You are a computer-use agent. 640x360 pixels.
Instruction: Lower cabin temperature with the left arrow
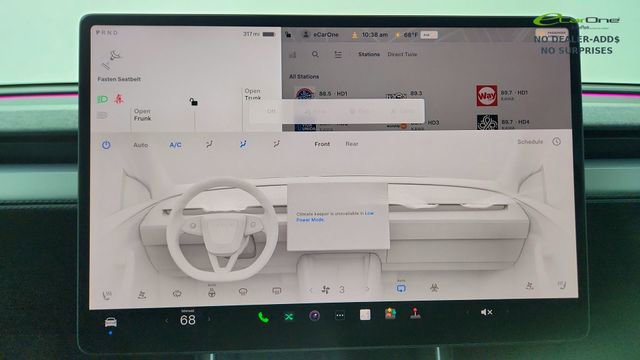[167, 320]
